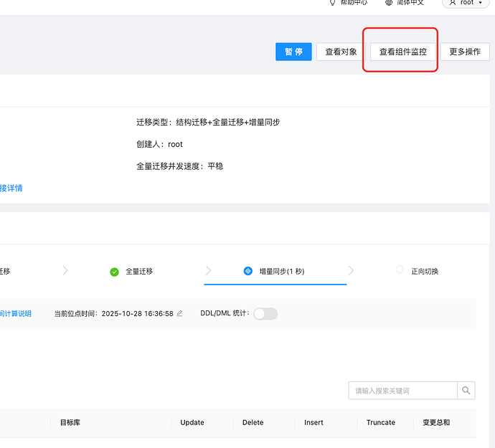Select the 增量同步 step tab
The image size is (495, 448).
[x=275, y=272]
